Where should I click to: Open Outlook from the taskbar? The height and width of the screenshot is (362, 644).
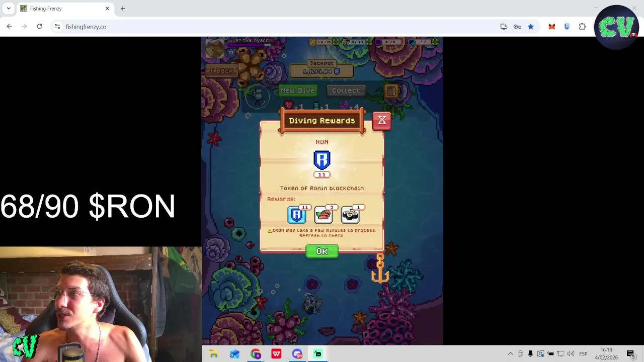click(x=234, y=354)
